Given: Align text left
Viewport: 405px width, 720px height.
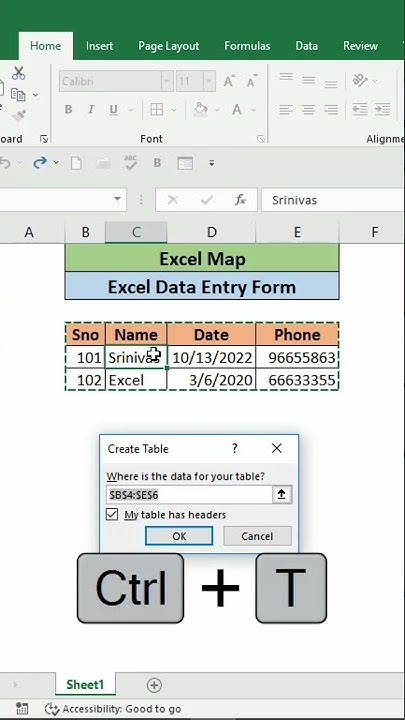Looking at the screenshot, I should [x=286, y=109].
